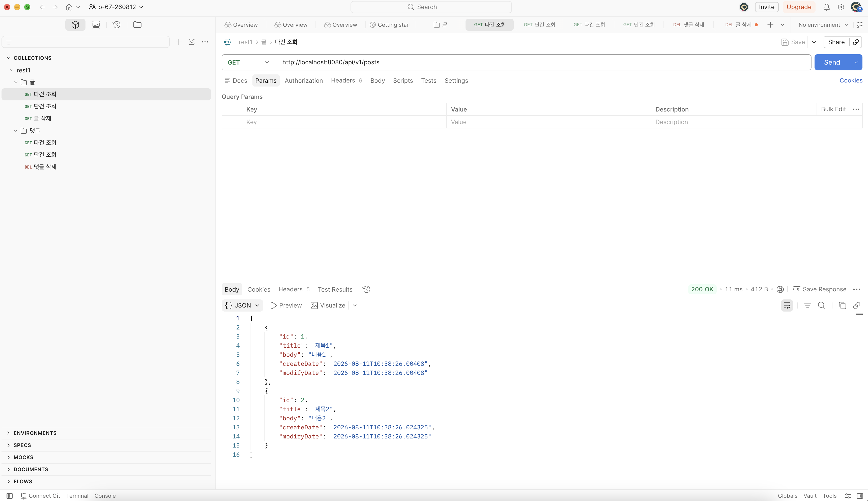Open the Test Results response tab
This screenshot has width=868, height=501.
335,289
